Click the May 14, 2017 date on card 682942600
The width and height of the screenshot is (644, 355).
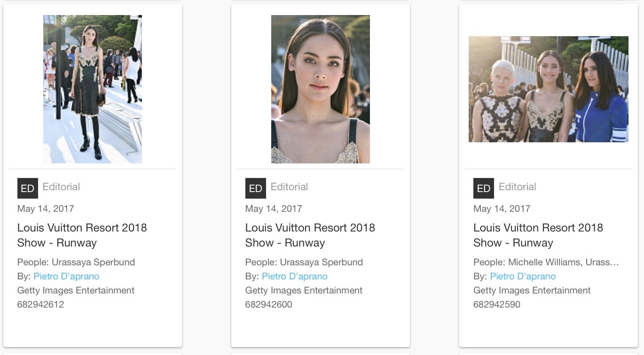(x=274, y=208)
